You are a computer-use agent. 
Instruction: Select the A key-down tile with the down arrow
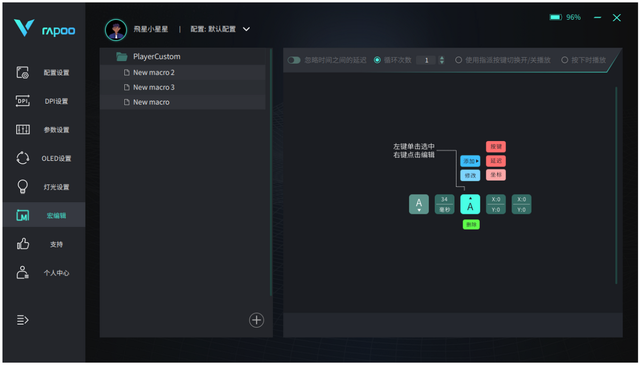pos(419,204)
